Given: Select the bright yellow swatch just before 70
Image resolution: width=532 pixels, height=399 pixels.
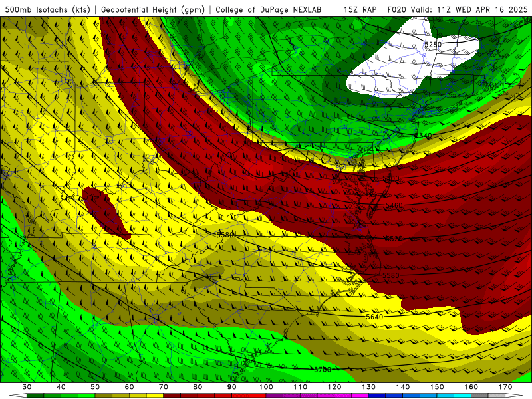Looking at the screenshot, I should coord(155,396).
